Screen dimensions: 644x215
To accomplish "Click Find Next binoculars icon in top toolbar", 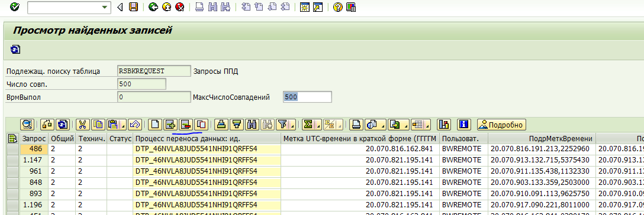I will point(225,7).
